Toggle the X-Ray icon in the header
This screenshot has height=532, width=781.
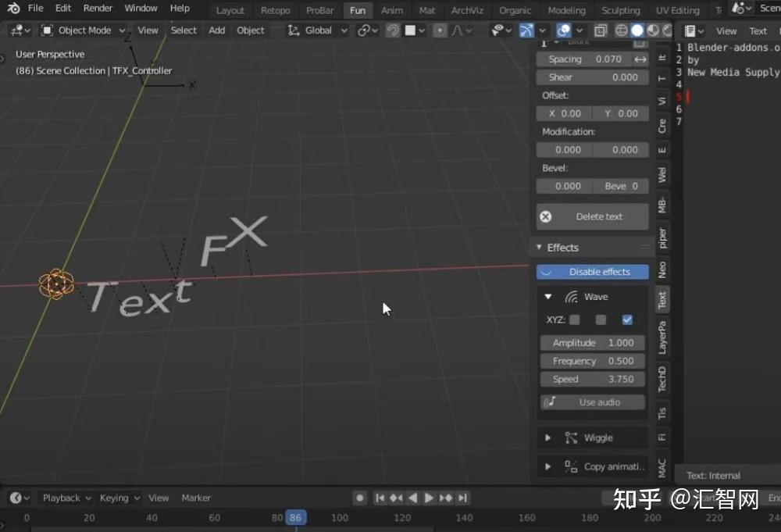[x=601, y=30]
